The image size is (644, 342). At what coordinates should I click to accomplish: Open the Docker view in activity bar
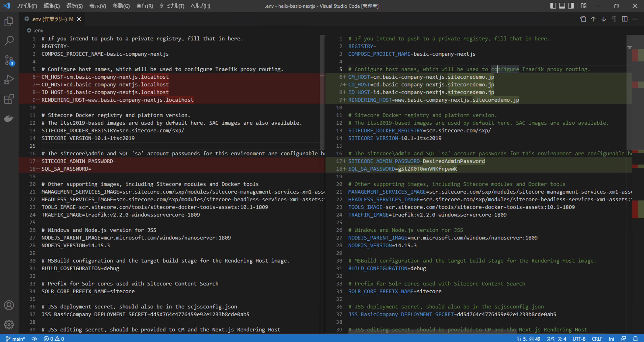9,118
